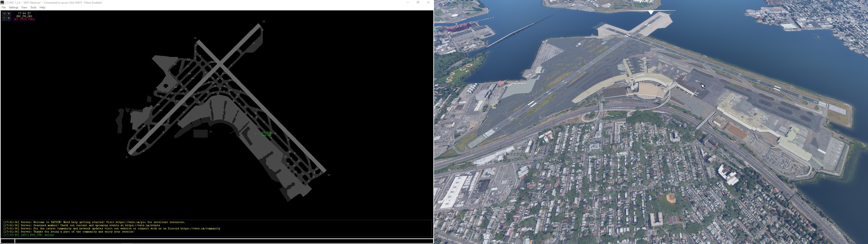Open the vats.im/events link
Viewport: 868px width, 244px height.
pyautogui.click(x=143, y=225)
